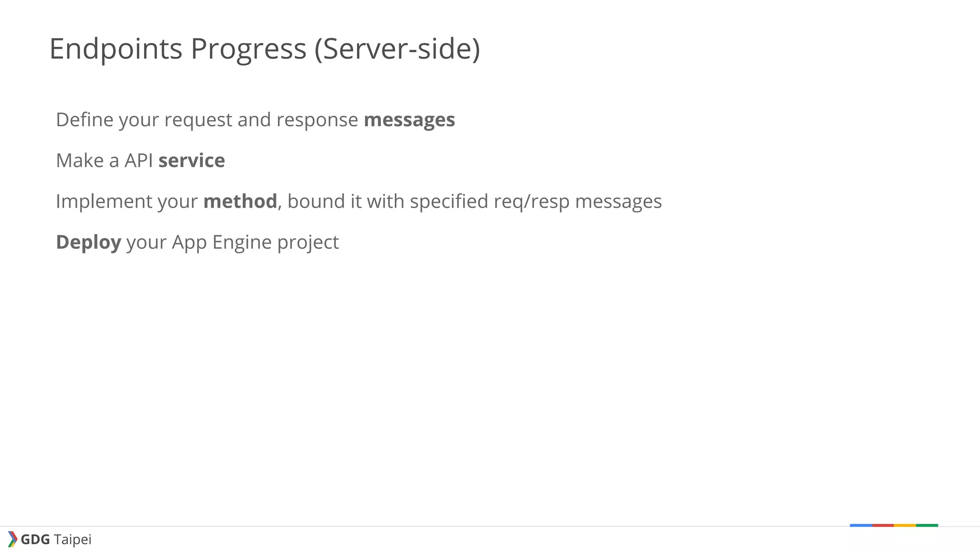Click the red segment of color bar

(x=883, y=525)
